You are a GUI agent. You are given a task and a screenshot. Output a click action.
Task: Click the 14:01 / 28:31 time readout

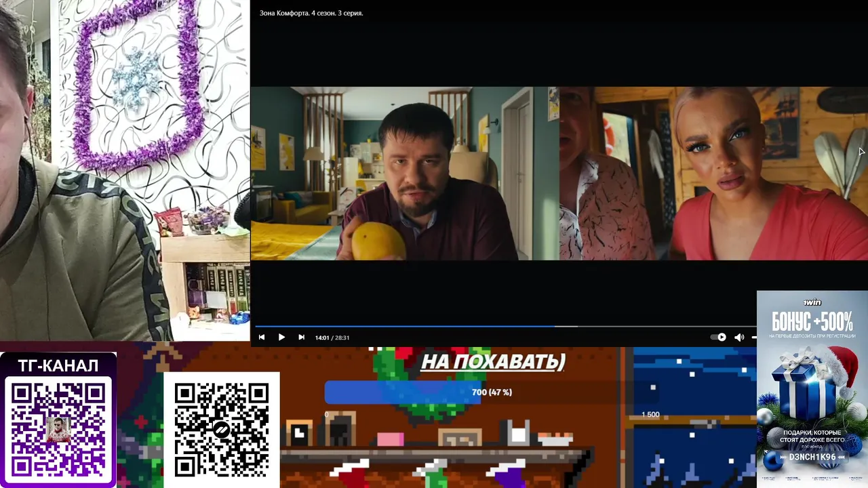pyautogui.click(x=332, y=338)
